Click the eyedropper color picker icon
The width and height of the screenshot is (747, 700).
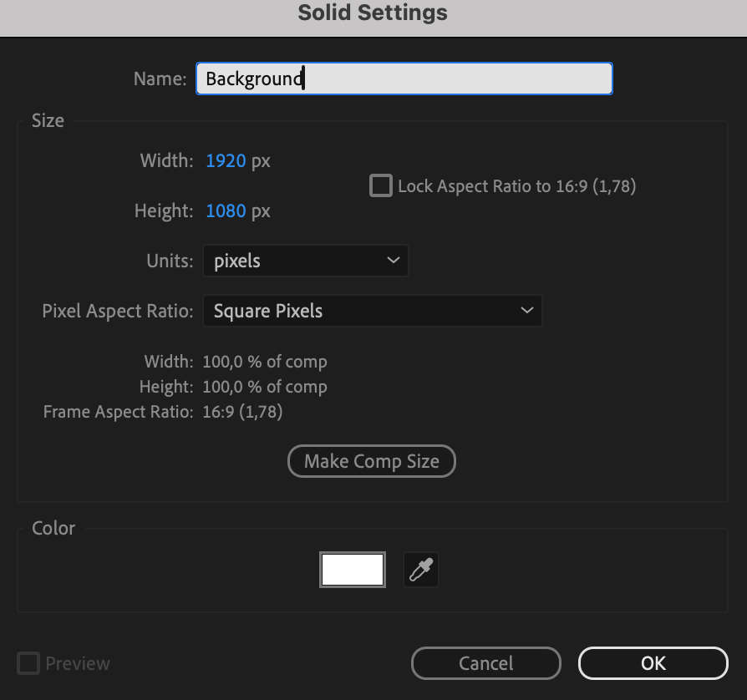point(420,571)
